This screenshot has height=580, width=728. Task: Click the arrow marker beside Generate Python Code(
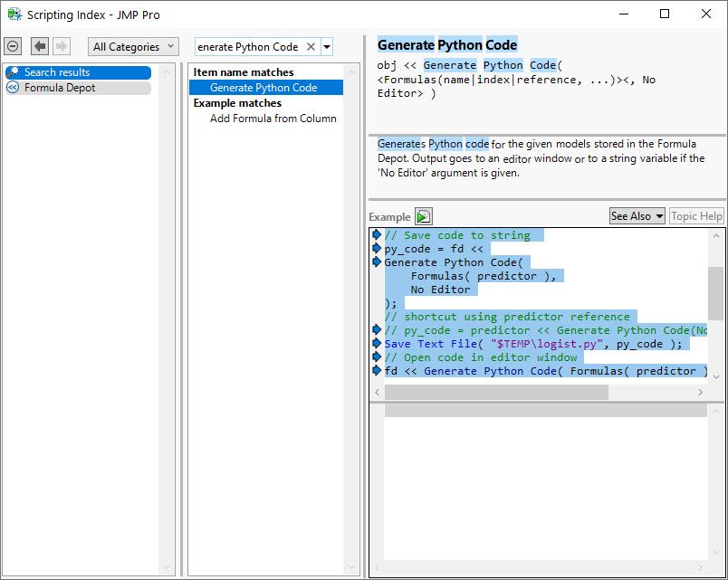[377, 261]
